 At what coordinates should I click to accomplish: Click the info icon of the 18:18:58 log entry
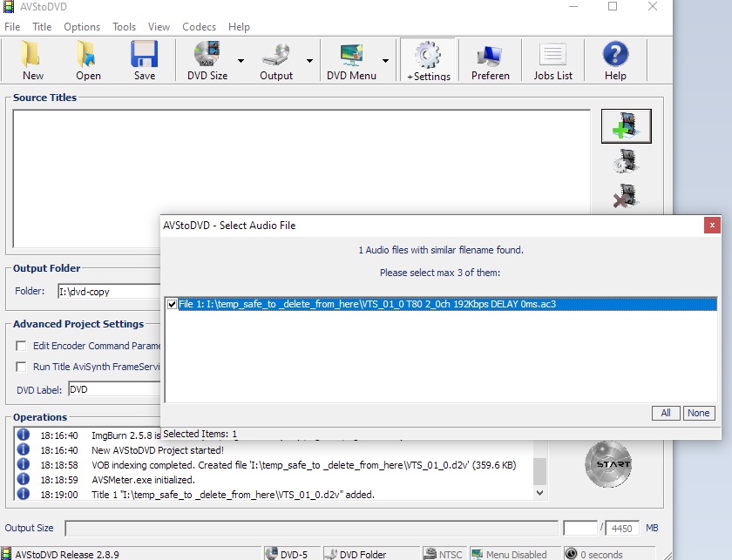coord(24,464)
